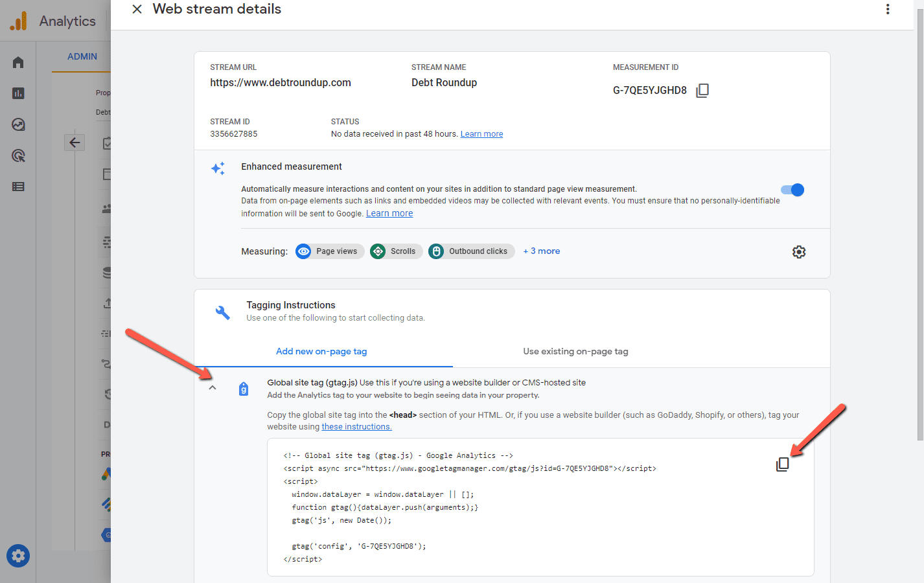Open Home in the left sidebar

tap(18, 62)
